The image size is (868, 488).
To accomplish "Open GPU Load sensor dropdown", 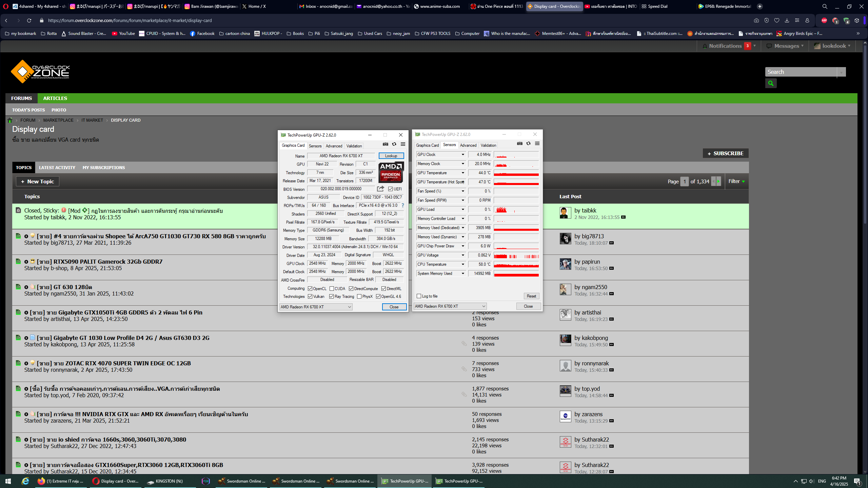I will pos(462,209).
